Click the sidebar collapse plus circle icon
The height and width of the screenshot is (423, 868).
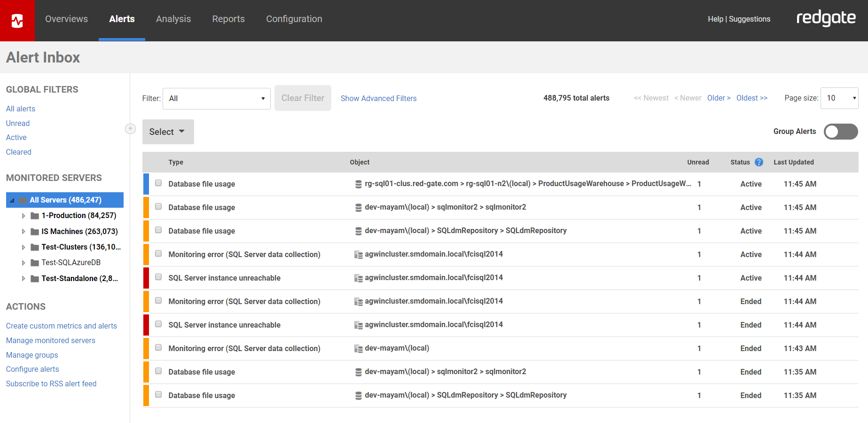pyautogui.click(x=130, y=129)
